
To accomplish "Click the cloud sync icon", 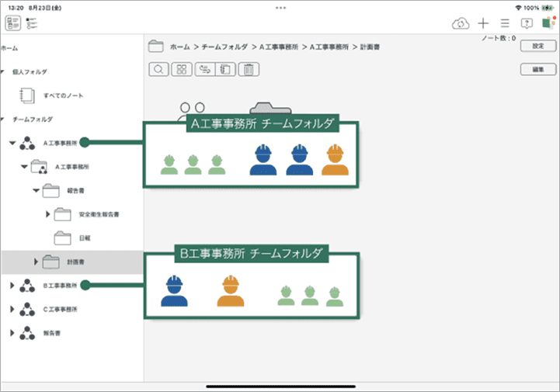I will 461,23.
